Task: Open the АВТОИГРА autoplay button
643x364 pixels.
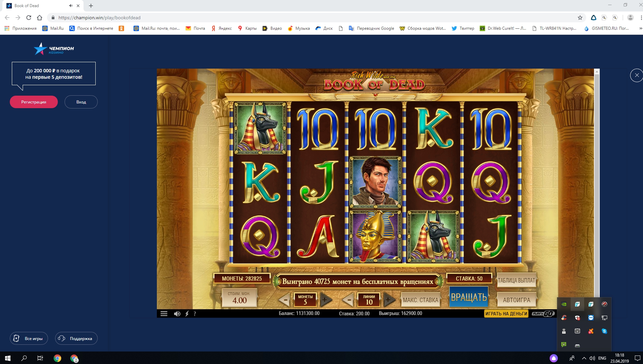Action: 517,300
